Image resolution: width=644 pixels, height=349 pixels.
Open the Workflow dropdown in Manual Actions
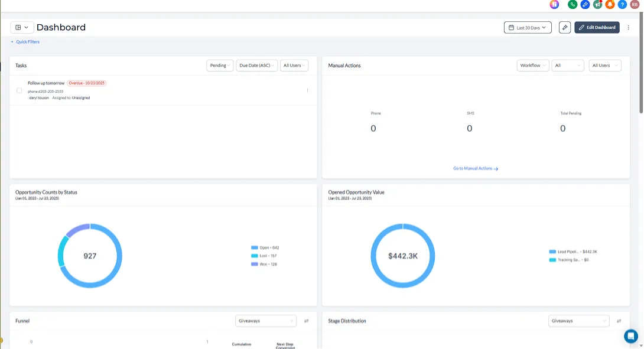533,66
